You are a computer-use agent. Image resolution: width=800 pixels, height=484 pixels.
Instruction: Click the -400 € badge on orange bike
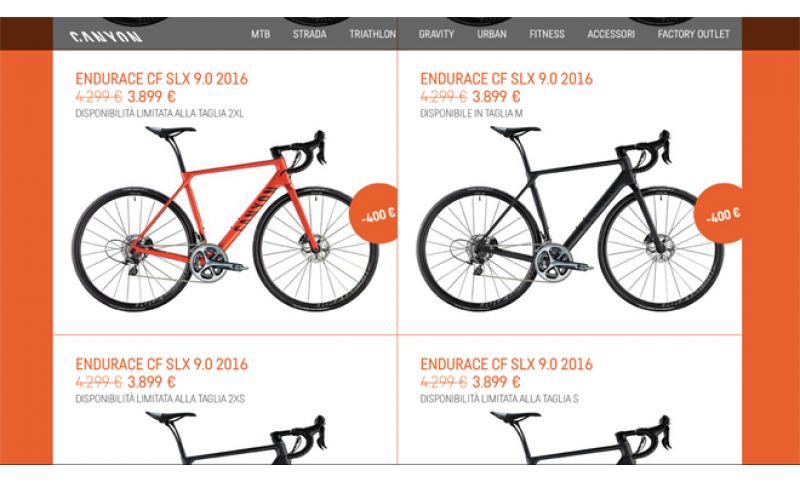click(x=374, y=214)
